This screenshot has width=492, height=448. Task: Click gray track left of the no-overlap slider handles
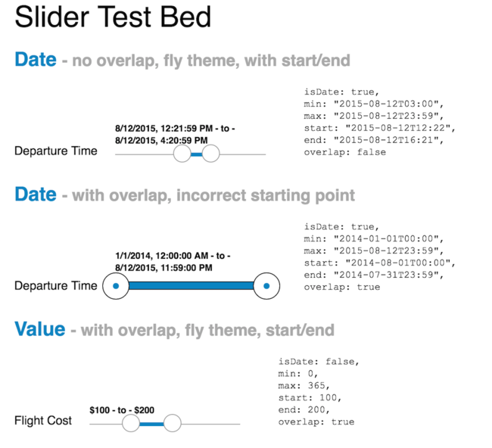tap(144, 154)
